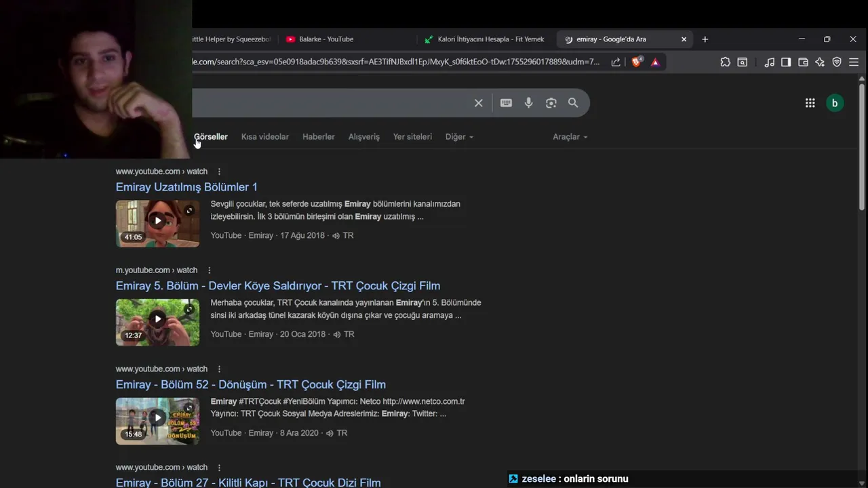
Task: Minimize the browser window
Action: coord(802,39)
